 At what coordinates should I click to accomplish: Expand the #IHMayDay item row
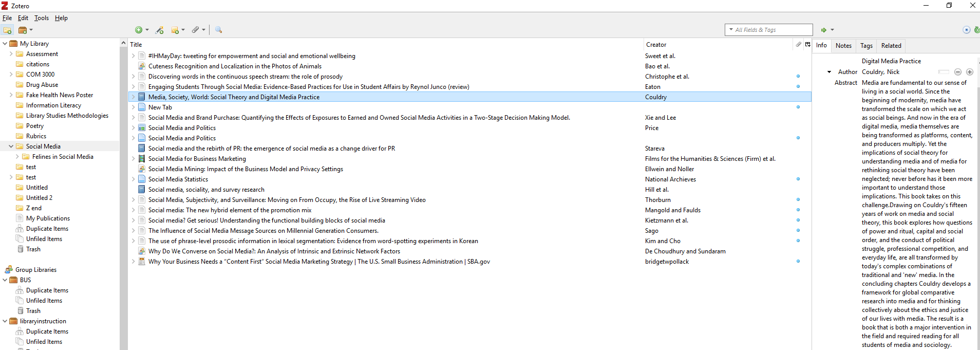pos(133,56)
